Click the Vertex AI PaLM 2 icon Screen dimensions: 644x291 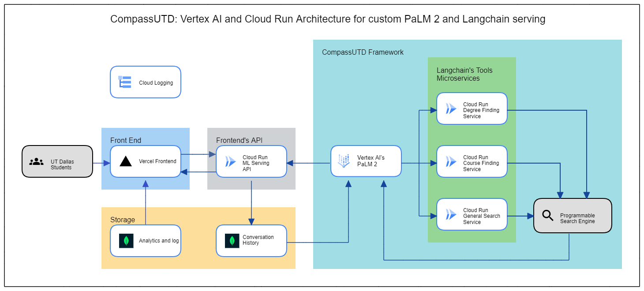344,161
